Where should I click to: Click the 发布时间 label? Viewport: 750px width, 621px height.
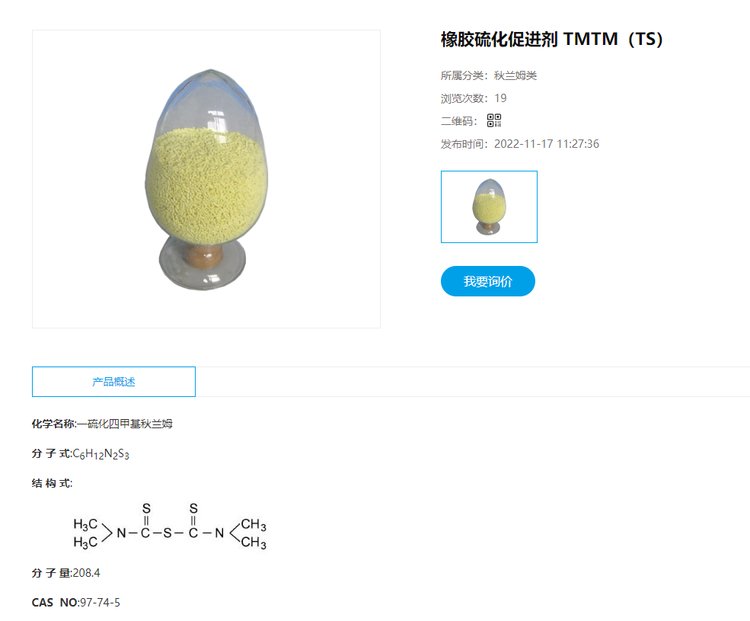tap(464, 144)
